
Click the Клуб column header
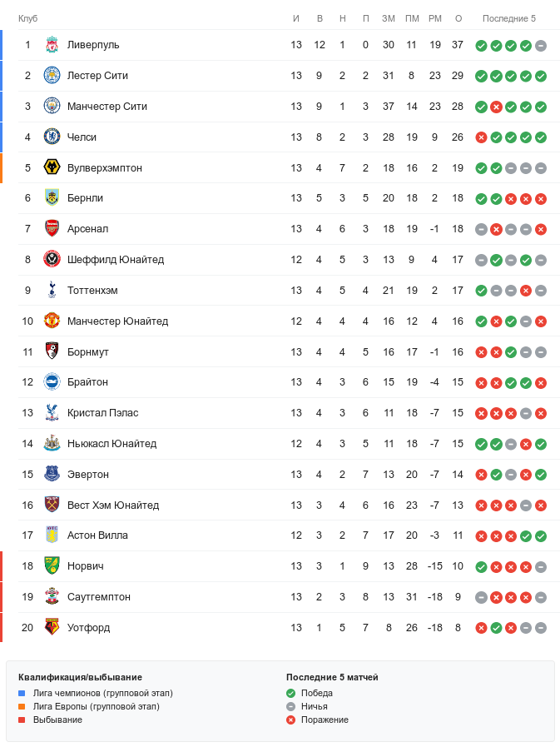(28, 18)
